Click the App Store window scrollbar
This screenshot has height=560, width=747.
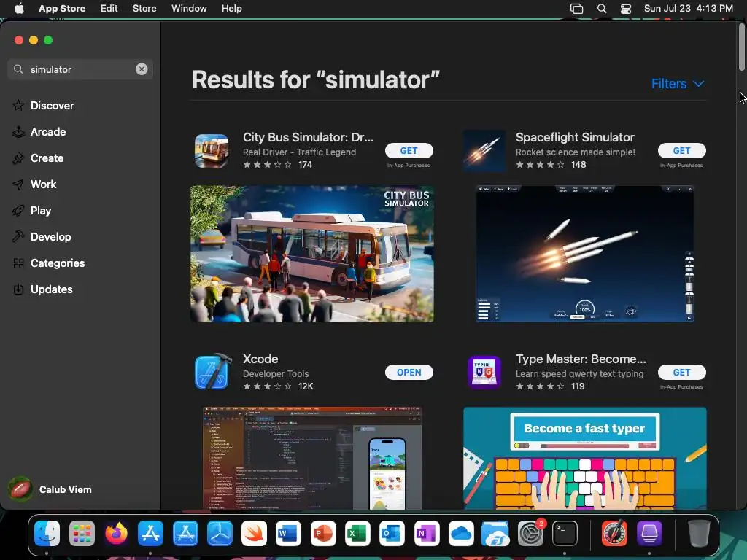(x=741, y=47)
